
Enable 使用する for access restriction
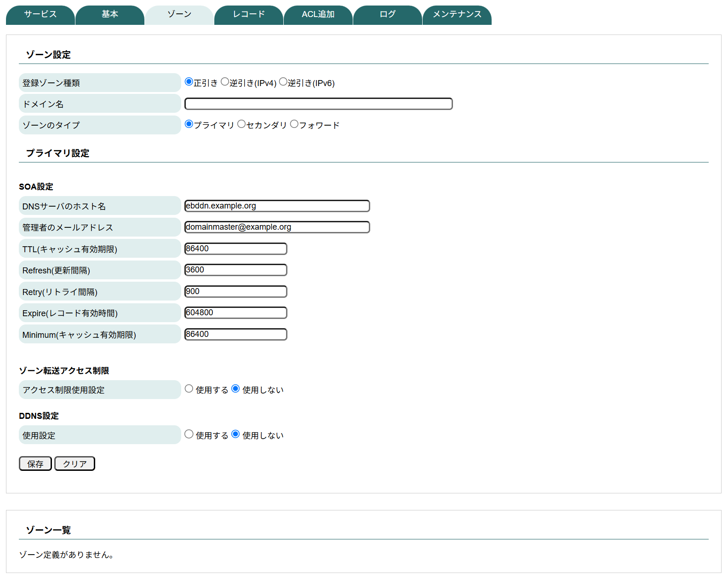(189, 389)
